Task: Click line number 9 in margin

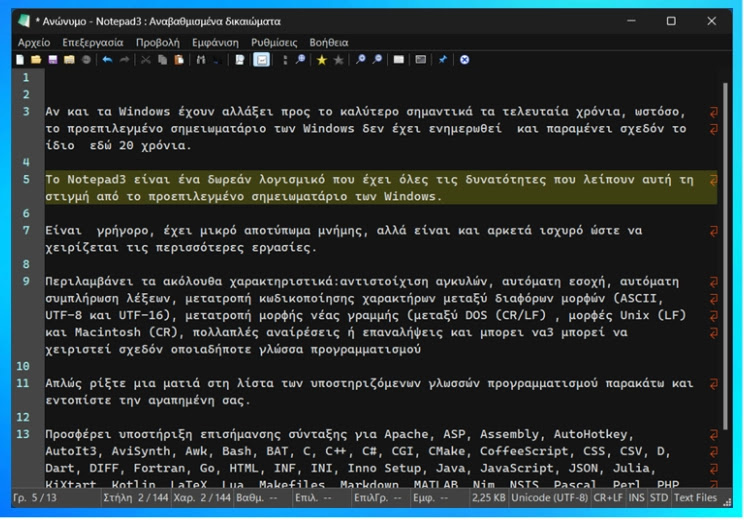Action: tap(26, 281)
